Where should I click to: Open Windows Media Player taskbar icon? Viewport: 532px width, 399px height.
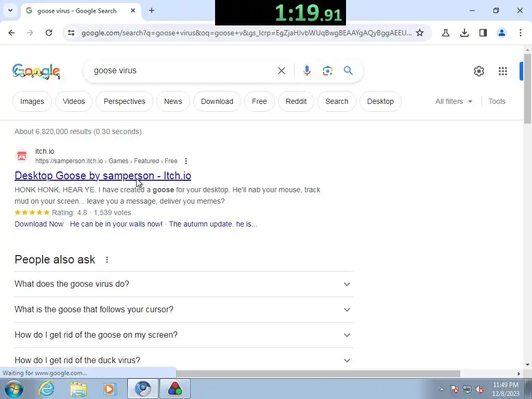(110, 389)
